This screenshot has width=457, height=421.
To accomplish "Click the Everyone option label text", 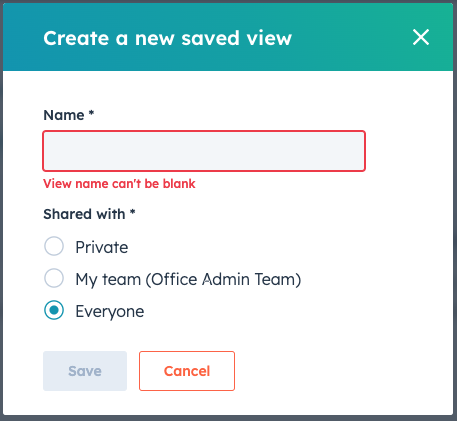I will [x=110, y=312].
